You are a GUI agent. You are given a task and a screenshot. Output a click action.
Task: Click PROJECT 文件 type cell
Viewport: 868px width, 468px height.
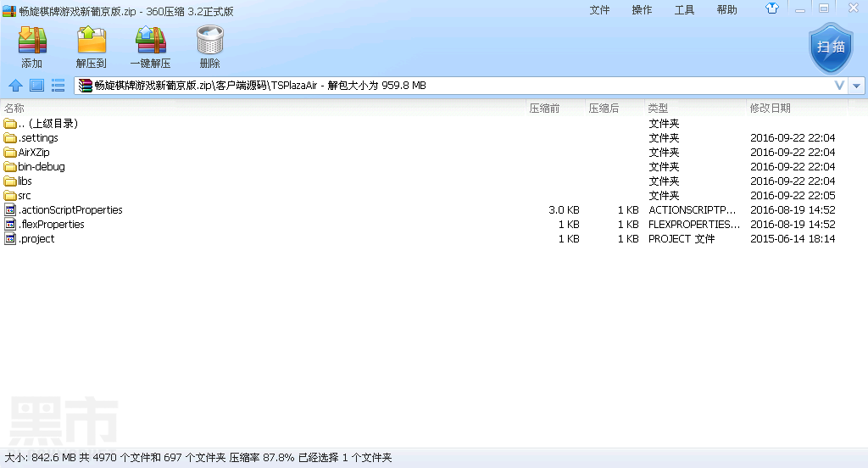click(682, 239)
